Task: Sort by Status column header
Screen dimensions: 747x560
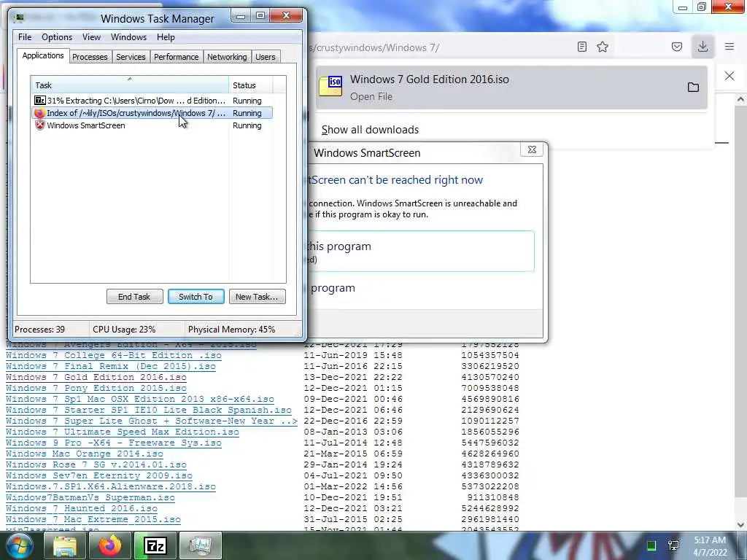Action: (251, 85)
